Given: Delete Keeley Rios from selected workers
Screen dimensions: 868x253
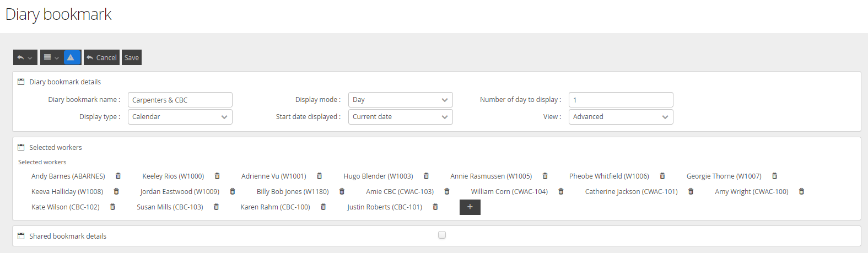Looking at the screenshot, I should (x=217, y=176).
